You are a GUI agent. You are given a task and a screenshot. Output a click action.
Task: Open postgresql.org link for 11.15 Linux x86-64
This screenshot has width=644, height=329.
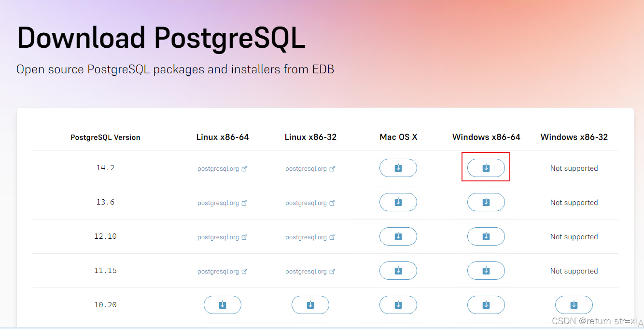click(223, 272)
